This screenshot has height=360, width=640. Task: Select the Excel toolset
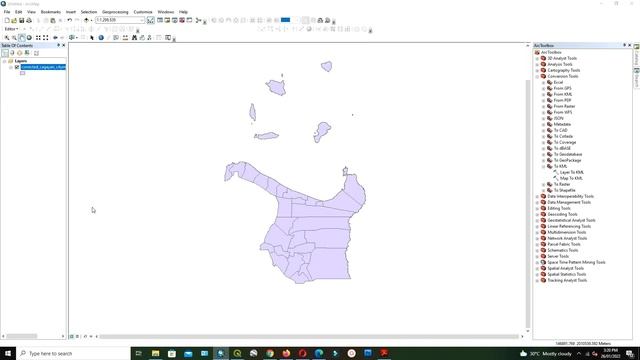click(558, 82)
